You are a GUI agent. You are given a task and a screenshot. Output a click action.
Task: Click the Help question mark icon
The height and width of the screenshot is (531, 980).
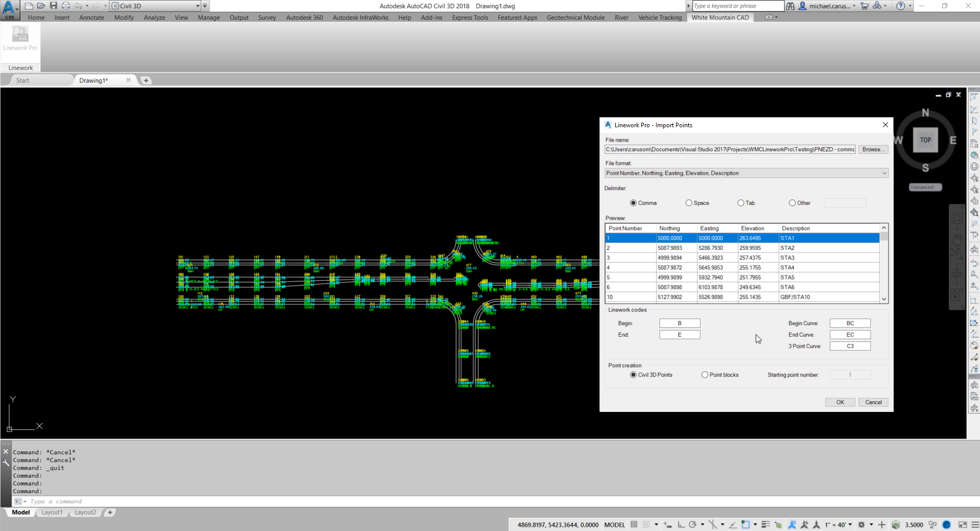[x=901, y=6]
